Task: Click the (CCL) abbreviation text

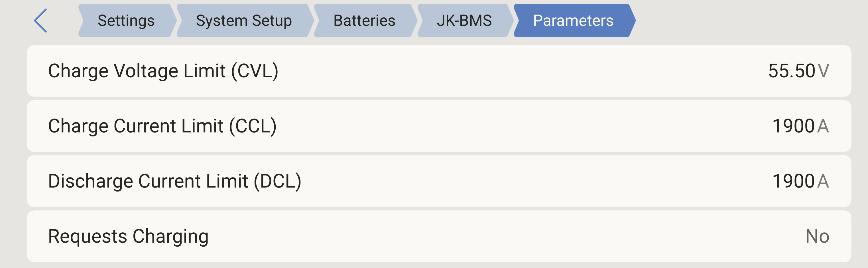Action: pyautogui.click(x=253, y=126)
